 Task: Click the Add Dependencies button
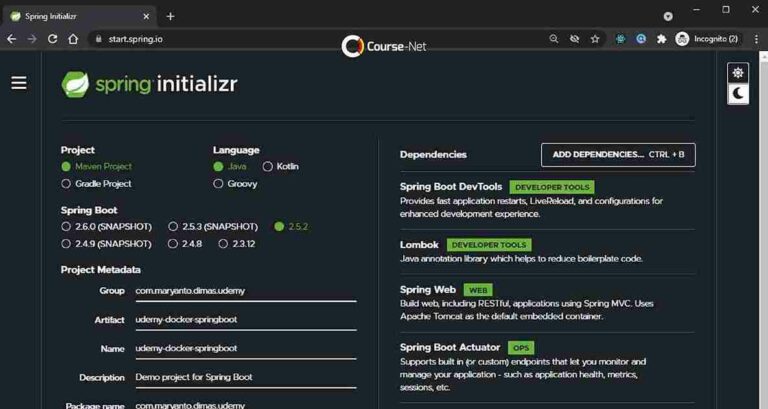click(618, 155)
